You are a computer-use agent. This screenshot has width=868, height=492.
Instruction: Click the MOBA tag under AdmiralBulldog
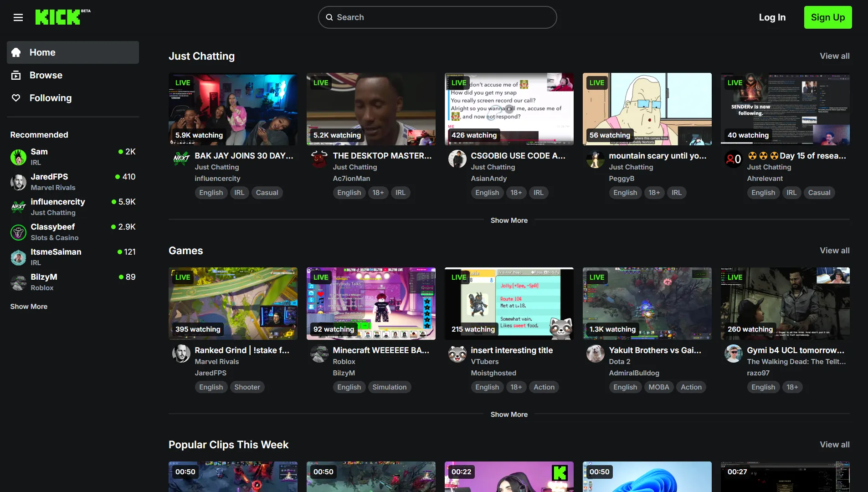(x=658, y=387)
